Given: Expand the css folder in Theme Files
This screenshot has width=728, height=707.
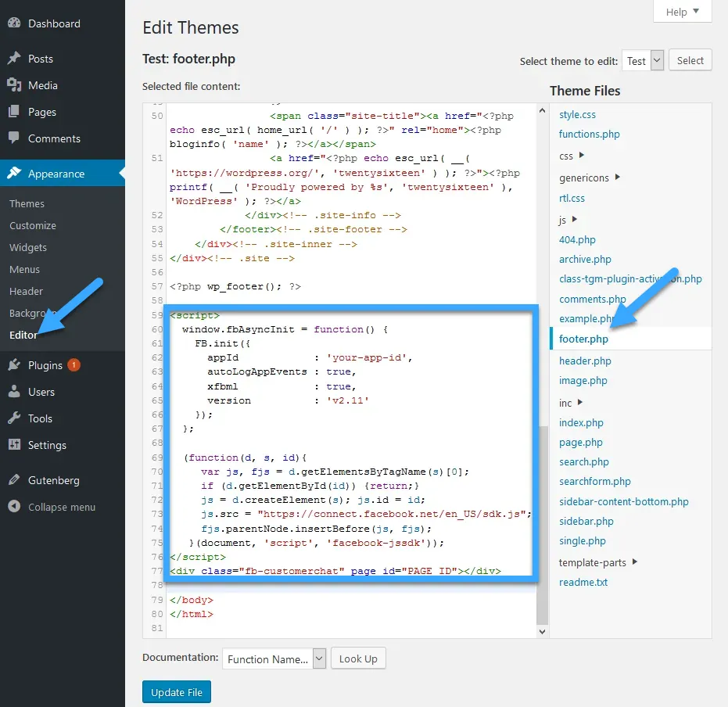Looking at the screenshot, I should click(x=582, y=156).
